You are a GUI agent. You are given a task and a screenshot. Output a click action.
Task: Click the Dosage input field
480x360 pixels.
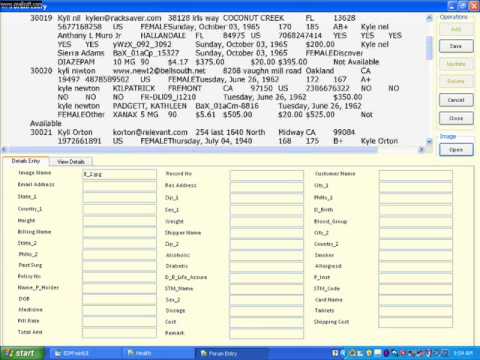coord(267,311)
